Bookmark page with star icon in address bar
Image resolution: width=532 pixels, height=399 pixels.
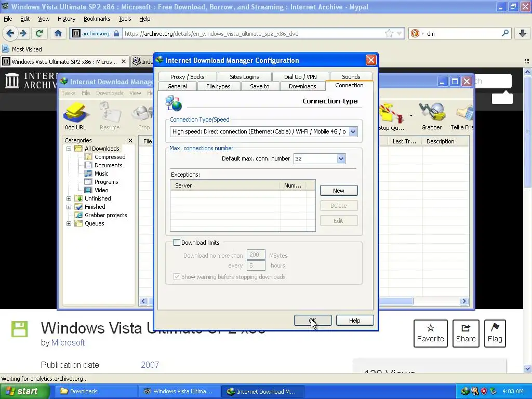pyautogui.click(x=389, y=33)
